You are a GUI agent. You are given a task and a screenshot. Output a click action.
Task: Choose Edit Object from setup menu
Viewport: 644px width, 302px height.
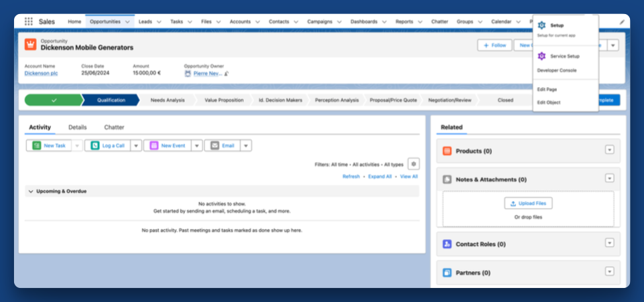tap(549, 102)
